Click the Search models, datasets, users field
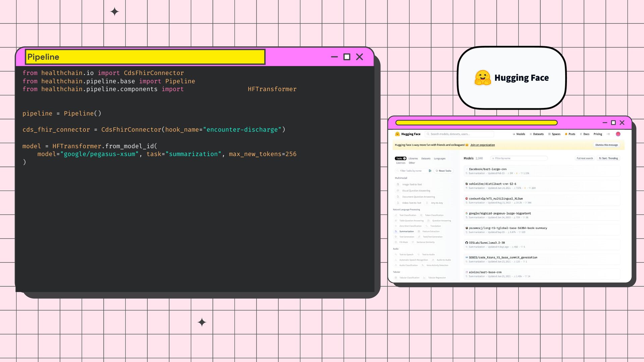The width and height of the screenshot is (644, 362). click(459, 134)
